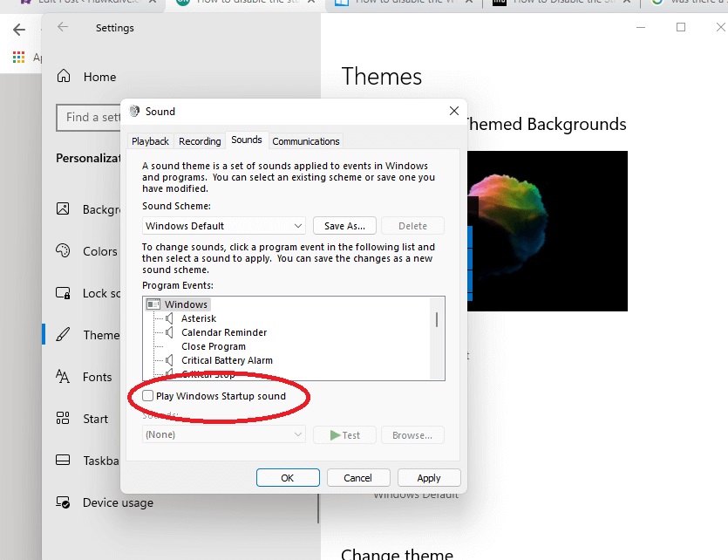
Task: Select the Background icon in sidebar
Action: point(63,209)
